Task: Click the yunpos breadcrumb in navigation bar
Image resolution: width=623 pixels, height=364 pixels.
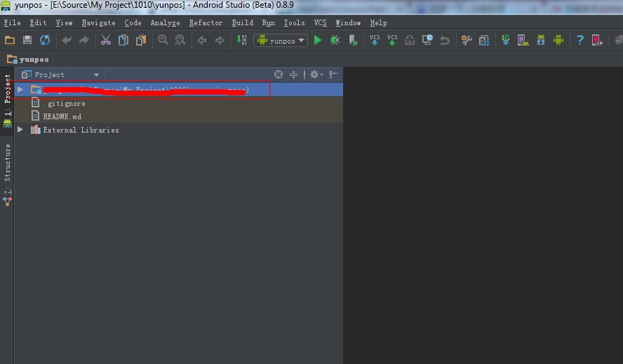Action: click(x=28, y=60)
